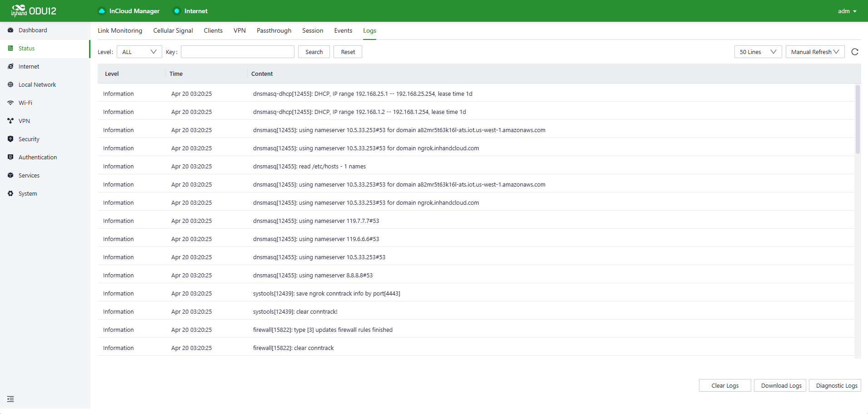Collapse the sidebar menu icon
868x414 pixels.
[x=10, y=399]
